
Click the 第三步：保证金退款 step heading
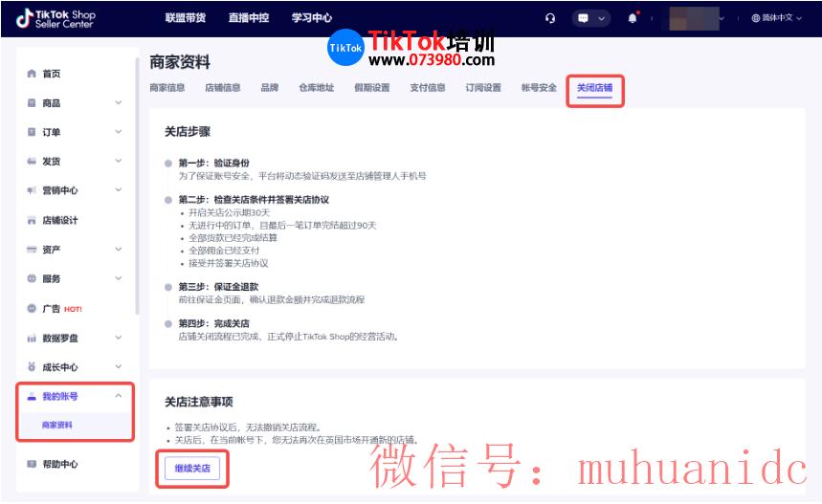click(x=218, y=287)
